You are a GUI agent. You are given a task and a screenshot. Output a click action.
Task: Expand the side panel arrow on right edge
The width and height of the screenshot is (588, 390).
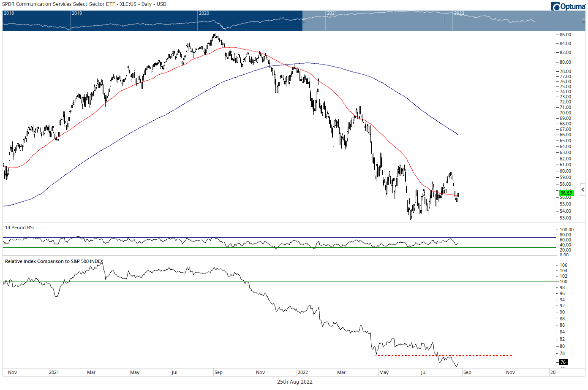pos(583,190)
